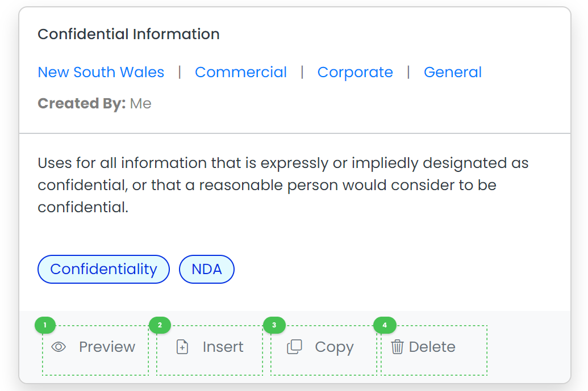Select the NDA tag pill
Image resolution: width=588 pixels, height=391 pixels.
point(207,270)
